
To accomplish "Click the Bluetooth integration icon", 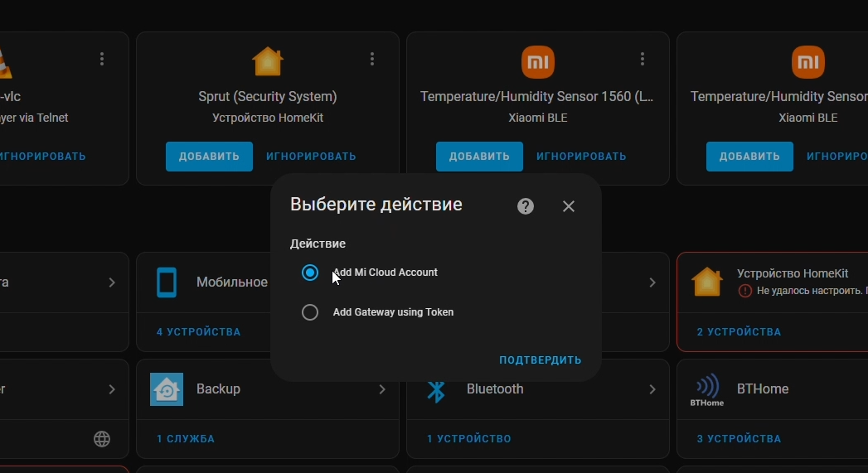I will tap(436, 389).
